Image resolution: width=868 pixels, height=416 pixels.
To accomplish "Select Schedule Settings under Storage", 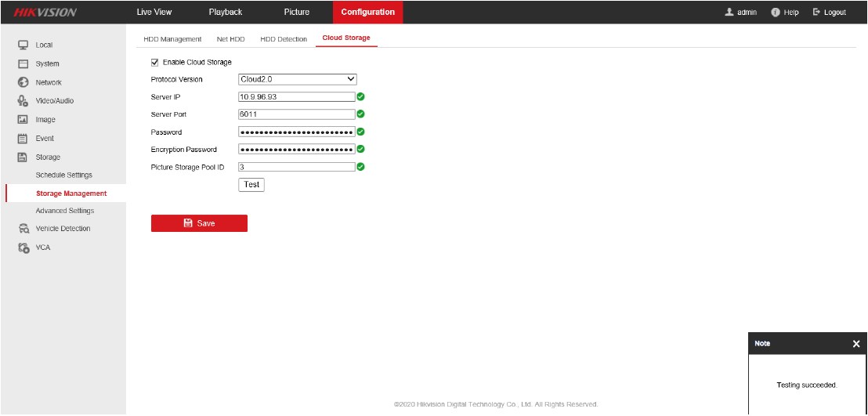I will pos(64,175).
